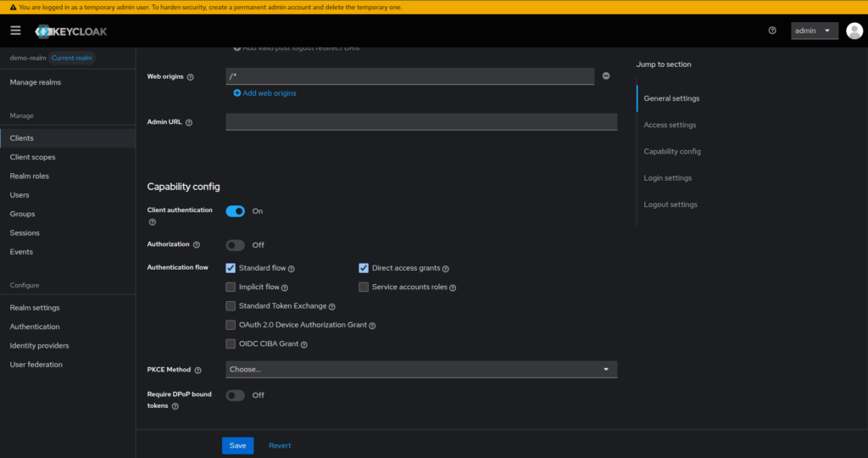Jump to Login settings section
Viewport: 868px width, 458px height.
pos(668,178)
